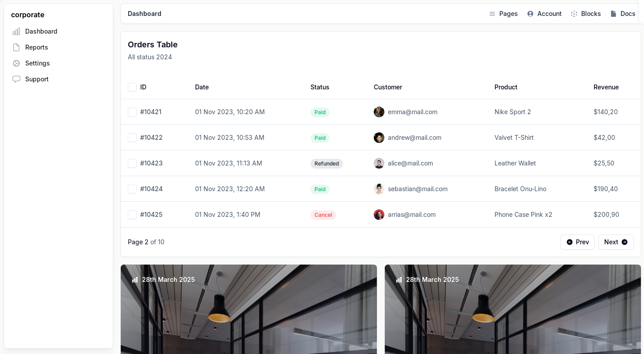Go to the Next page of orders

point(616,242)
